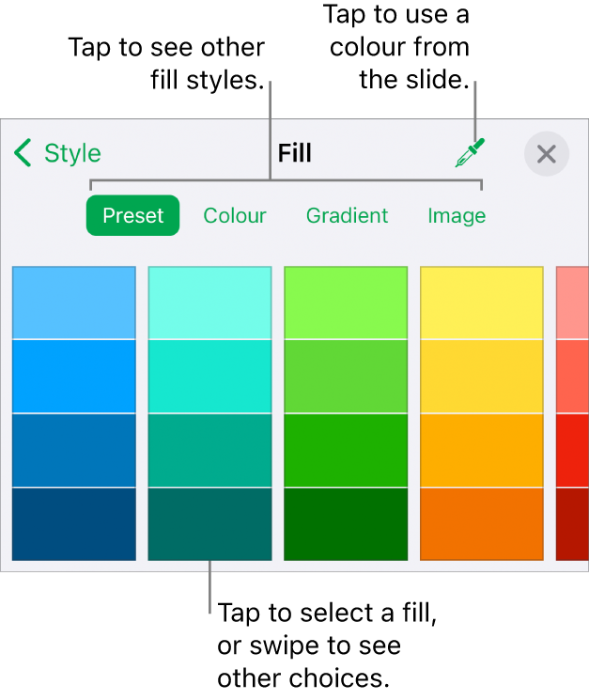The height and width of the screenshot is (700, 589).
Task: Switch to the Image fill tab
Action: (x=457, y=215)
